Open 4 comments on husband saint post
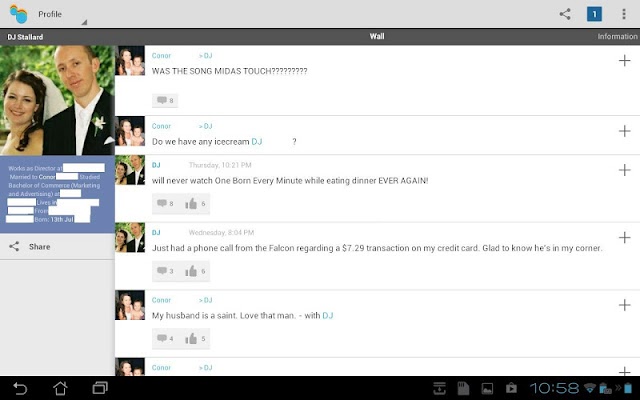Screen dimensions: 640x400 (165, 338)
